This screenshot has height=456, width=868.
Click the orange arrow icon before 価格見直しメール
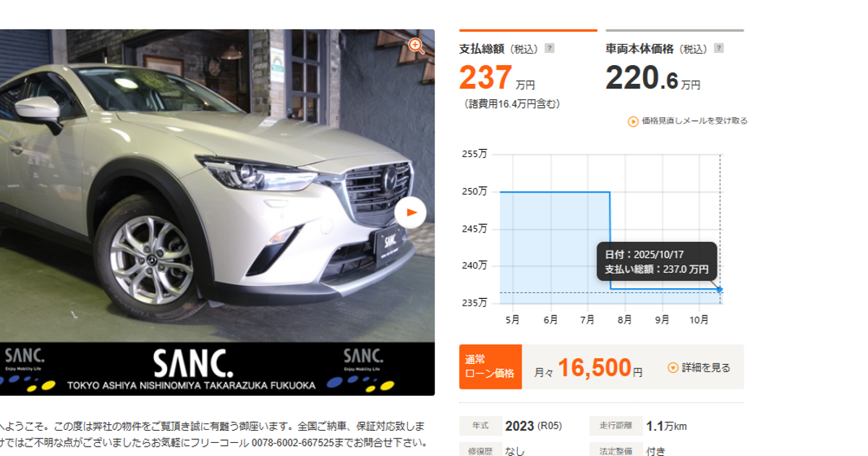[x=633, y=122]
